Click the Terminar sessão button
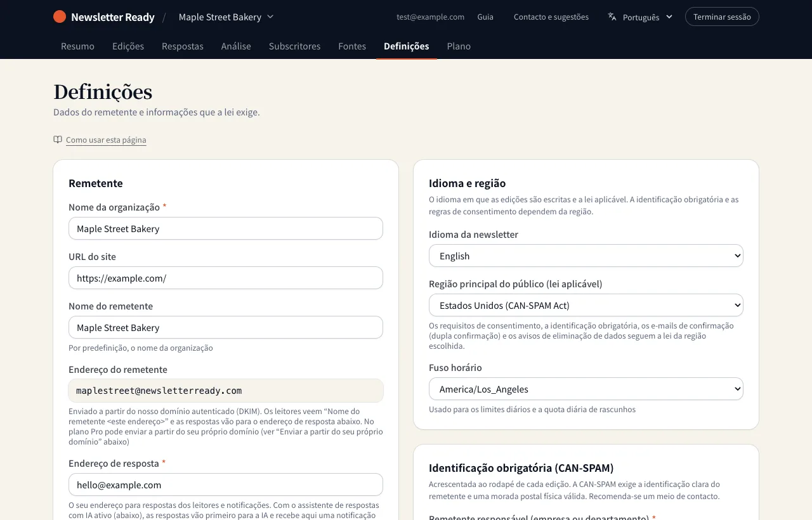 click(722, 16)
